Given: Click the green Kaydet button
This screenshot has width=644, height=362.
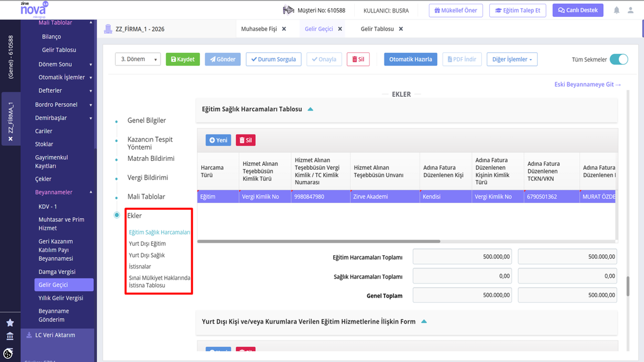Looking at the screenshot, I should coord(183,59).
